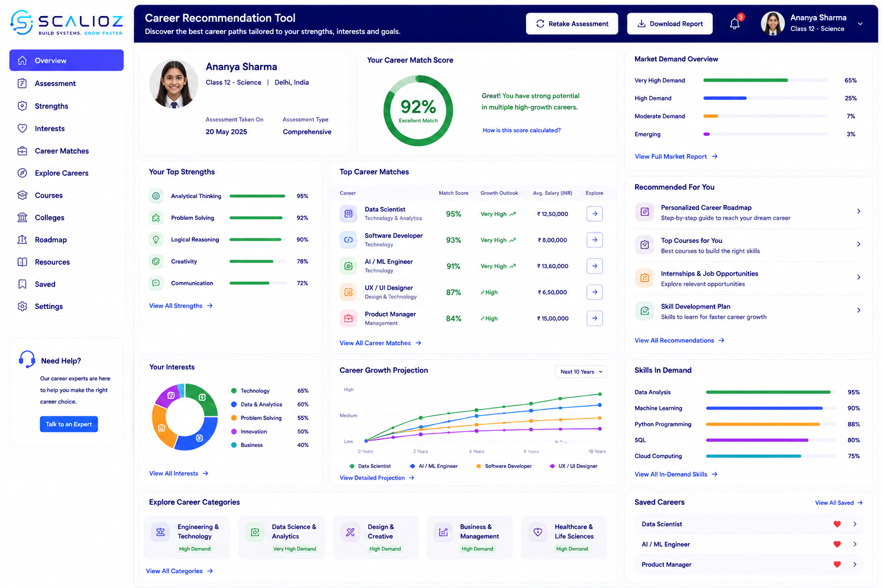The width and height of the screenshot is (882, 588).
Task: Click the Technology legend color dot
Action: coord(234,390)
